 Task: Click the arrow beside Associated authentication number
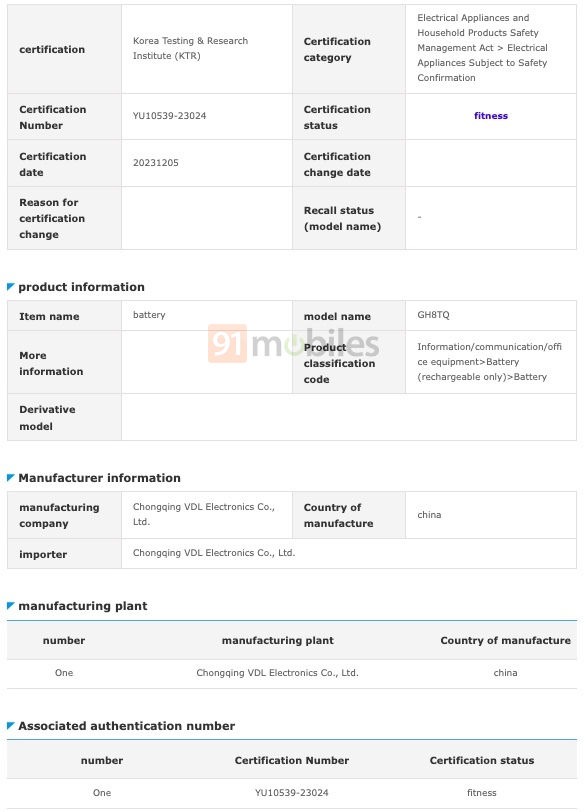10,726
